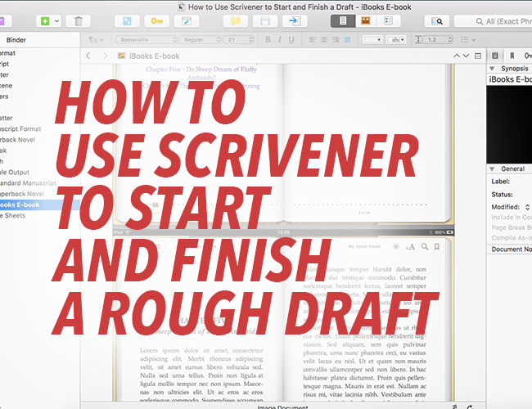Viewport: 532px width, 409px height.
Task: Click the blue panel layout toolbar icon
Action: click(265, 21)
